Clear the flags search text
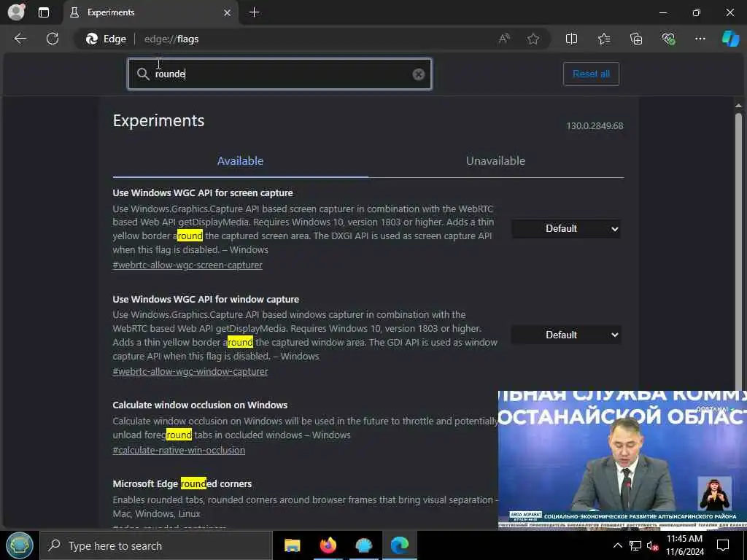This screenshot has width=747, height=560. 418,74
